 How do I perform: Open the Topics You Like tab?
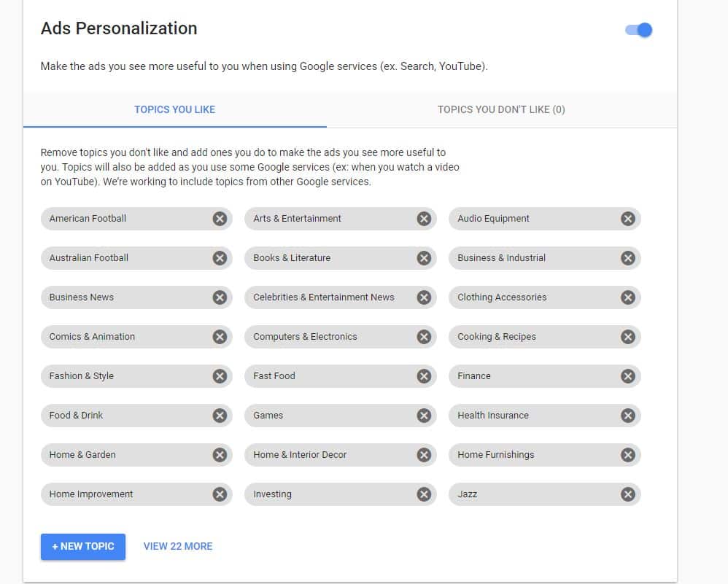pyautogui.click(x=175, y=109)
